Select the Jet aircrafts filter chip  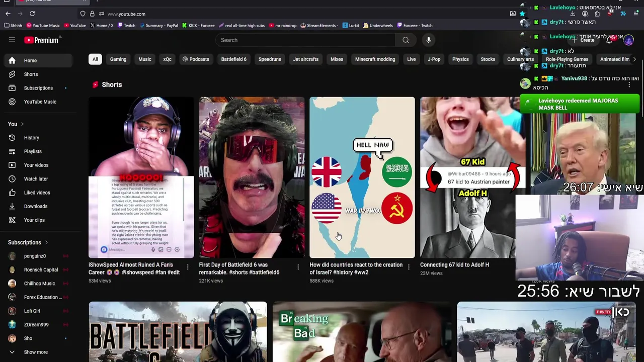click(x=306, y=59)
